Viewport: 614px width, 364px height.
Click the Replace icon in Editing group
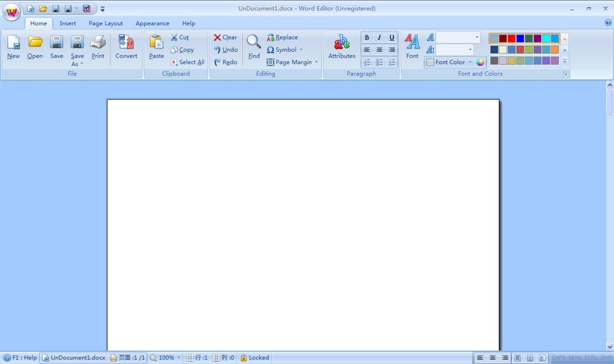pyautogui.click(x=271, y=37)
